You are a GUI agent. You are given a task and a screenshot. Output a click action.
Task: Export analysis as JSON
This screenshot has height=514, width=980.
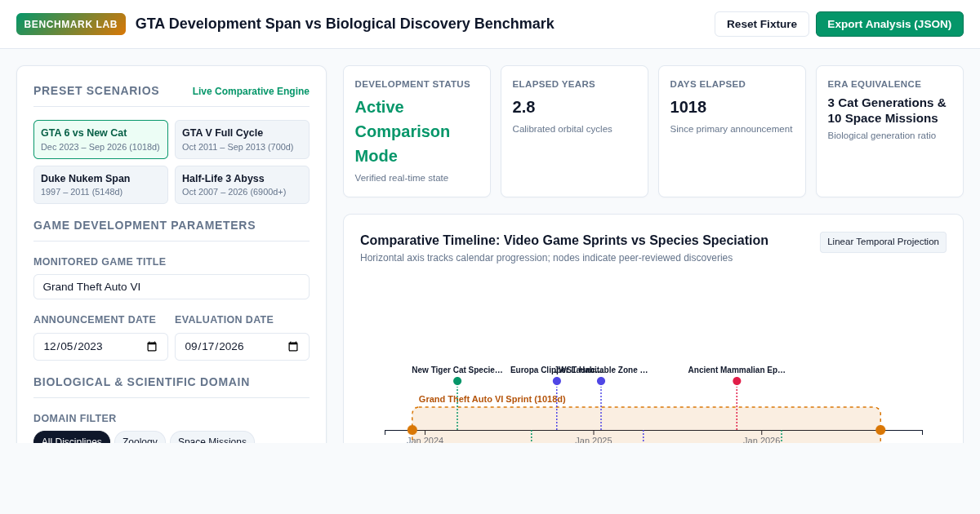tap(889, 24)
